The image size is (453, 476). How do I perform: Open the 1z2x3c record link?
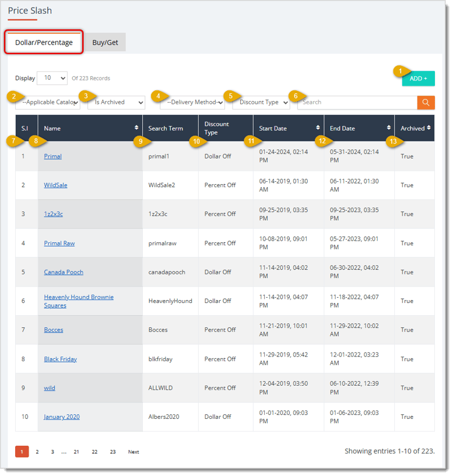(54, 214)
